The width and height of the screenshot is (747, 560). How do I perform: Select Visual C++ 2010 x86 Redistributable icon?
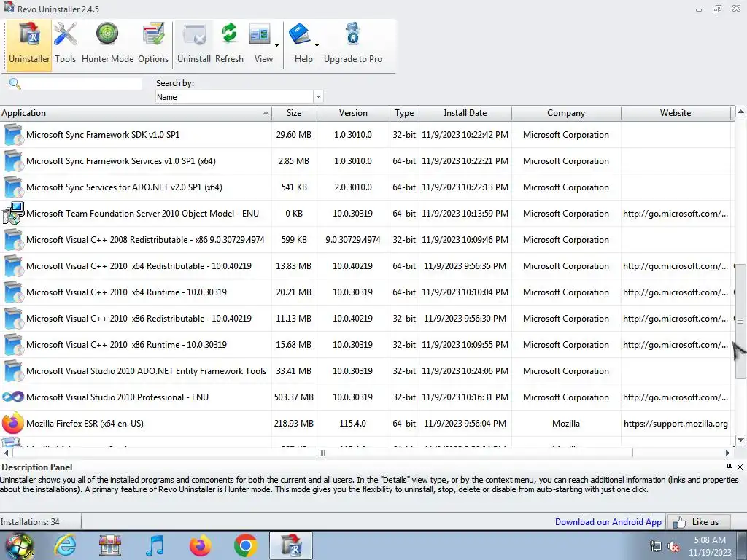[x=13, y=318]
